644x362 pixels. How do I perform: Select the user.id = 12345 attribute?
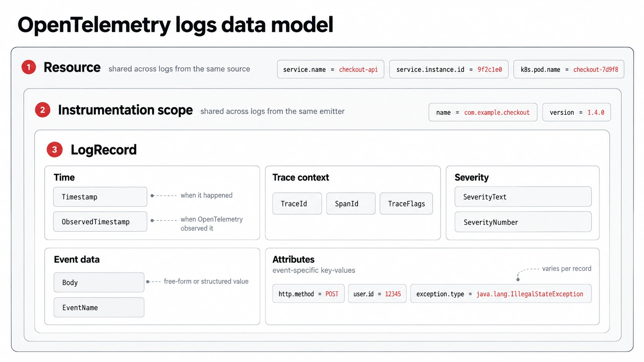tap(377, 294)
